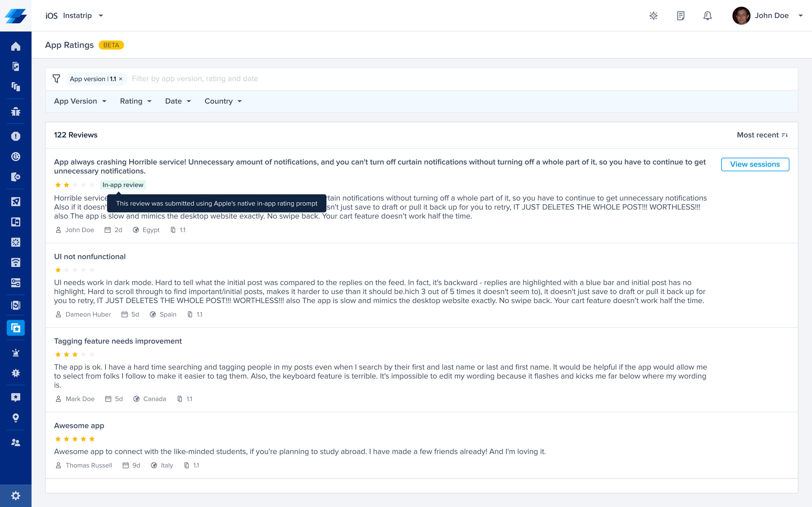
Task: Change the Most recent sort order
Action: (x=762, y=135)
